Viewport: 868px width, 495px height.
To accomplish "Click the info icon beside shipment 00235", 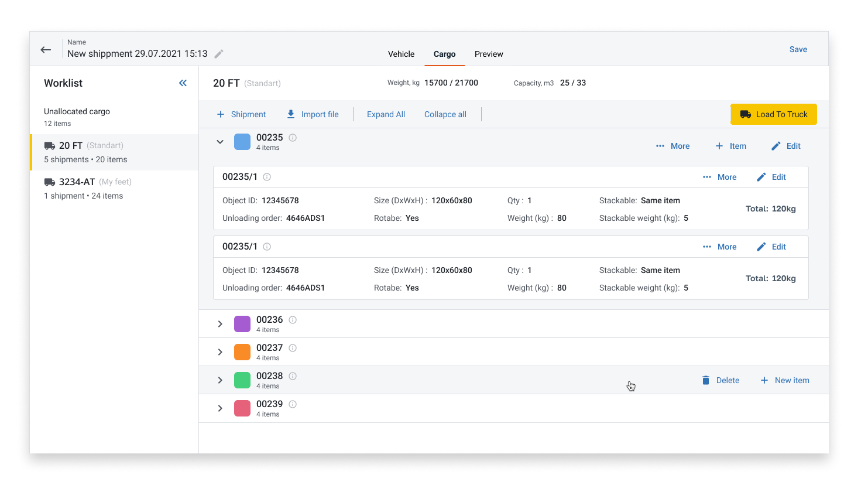I will pos(293,138).
